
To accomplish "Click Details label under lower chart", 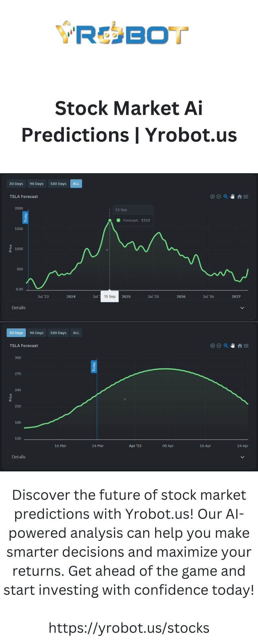I will click(18, 457).
